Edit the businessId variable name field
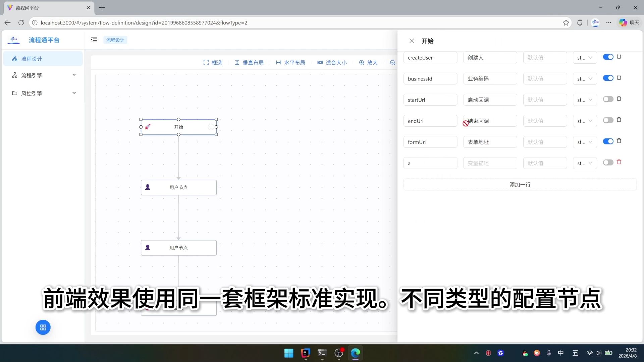 (x=430, y=79)
